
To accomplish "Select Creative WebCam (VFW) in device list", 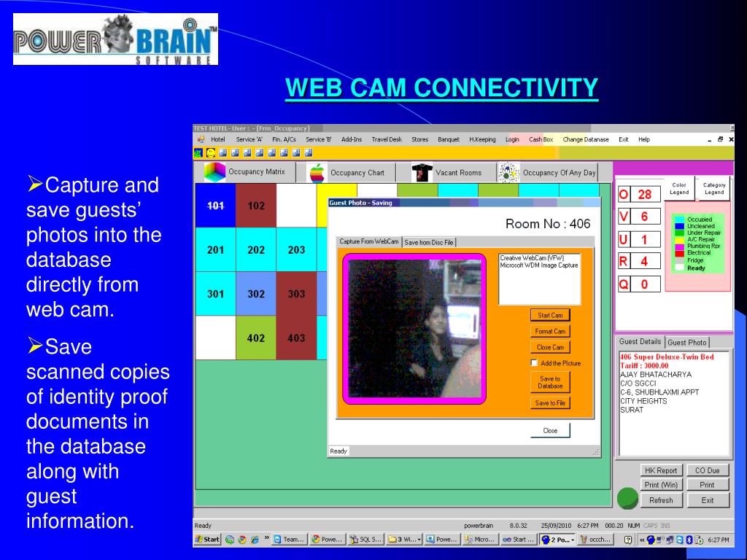I will point(532,258).
